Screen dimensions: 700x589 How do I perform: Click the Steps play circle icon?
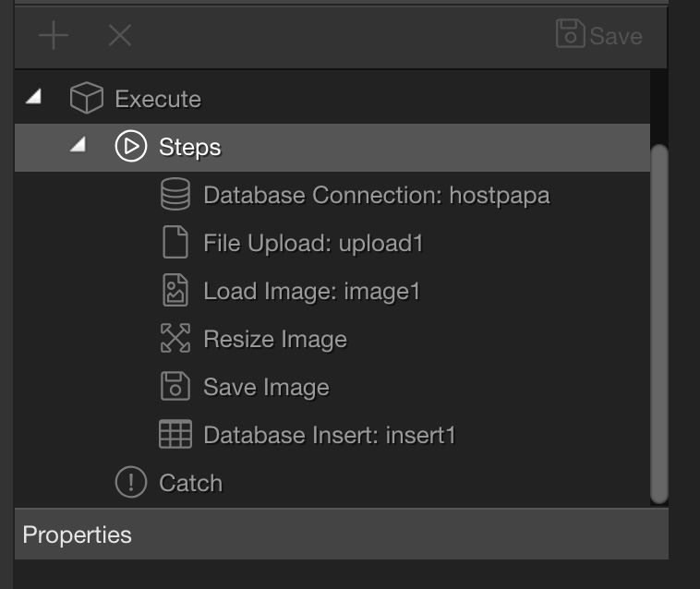coord(131,146)
